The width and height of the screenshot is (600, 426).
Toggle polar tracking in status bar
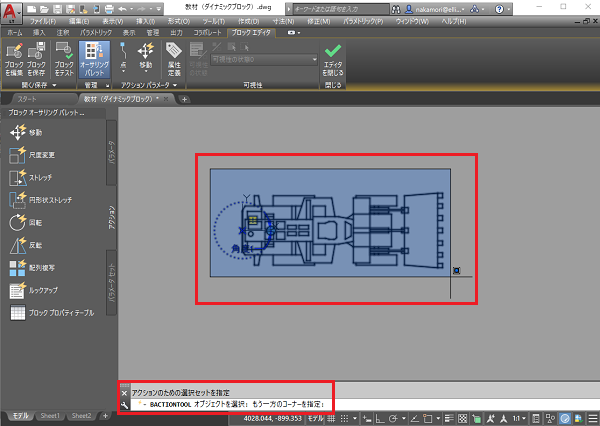(x=393, y=418)
